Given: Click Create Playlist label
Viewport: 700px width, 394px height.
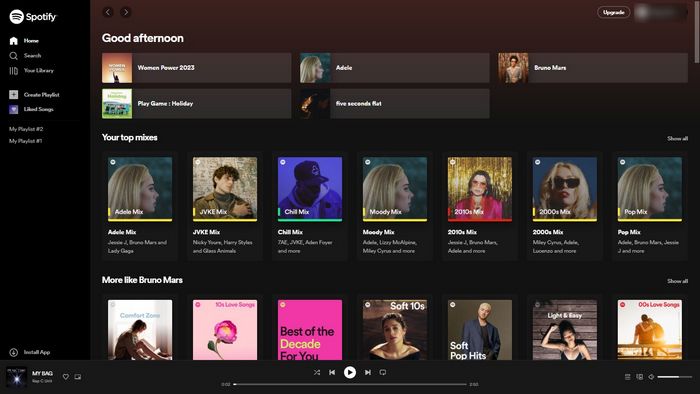Looking at the screenshot, I should pyautogui.click(x=42, y=95).
